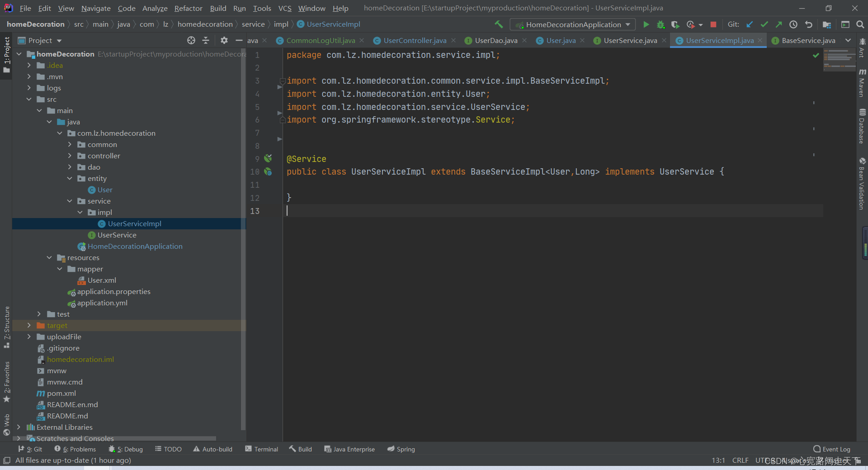Collapse the resources folder
This screenshot has height=470, width=868.
(49, 257)
